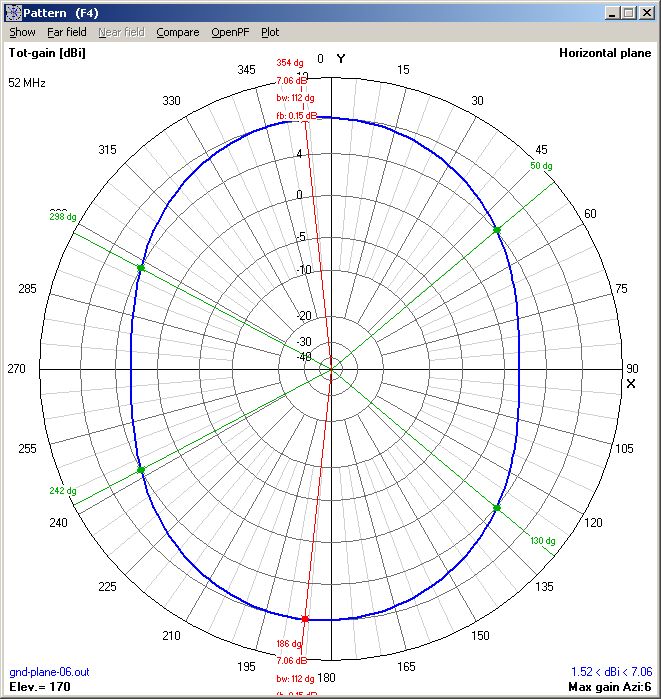Viewport: 661px width, 699px height.
Task: Click the Max gain Azi:6 readout
Action: pyautogui.click(x=609, y=686)
